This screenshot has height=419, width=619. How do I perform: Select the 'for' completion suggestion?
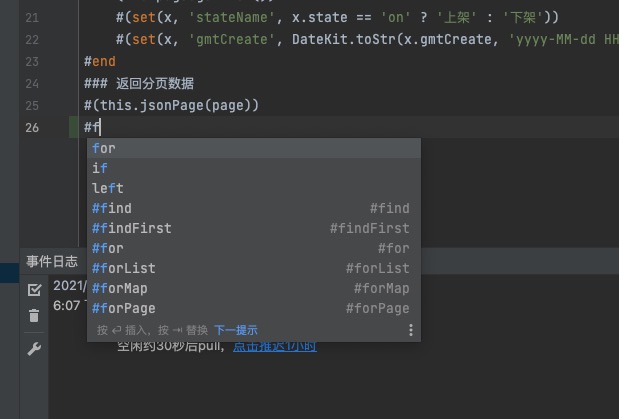click(x=104, y=148)
